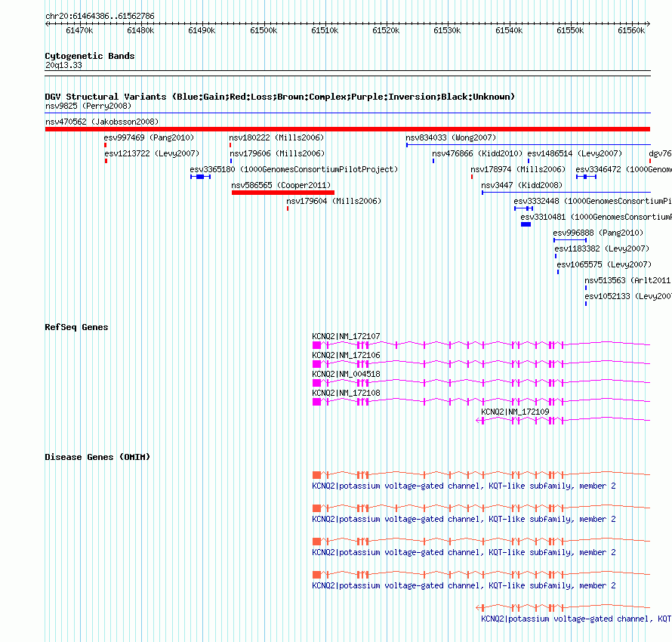Click the 61560k scale label

pos(631,30)
